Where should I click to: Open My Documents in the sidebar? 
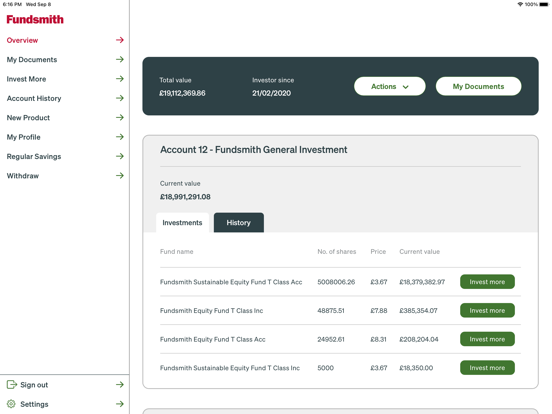click(x=32, y=59)
